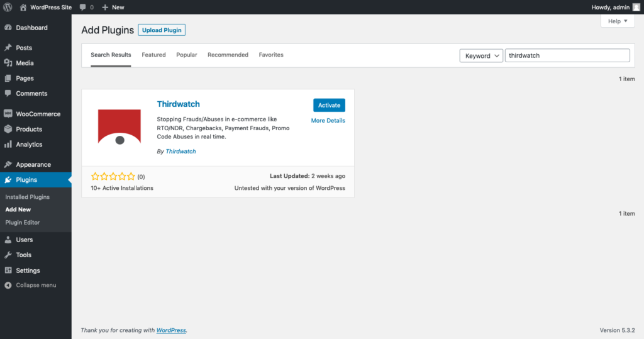Open More Details for Thirdwatch
This screenshot has height=339, width=644.
pos(328,120)
